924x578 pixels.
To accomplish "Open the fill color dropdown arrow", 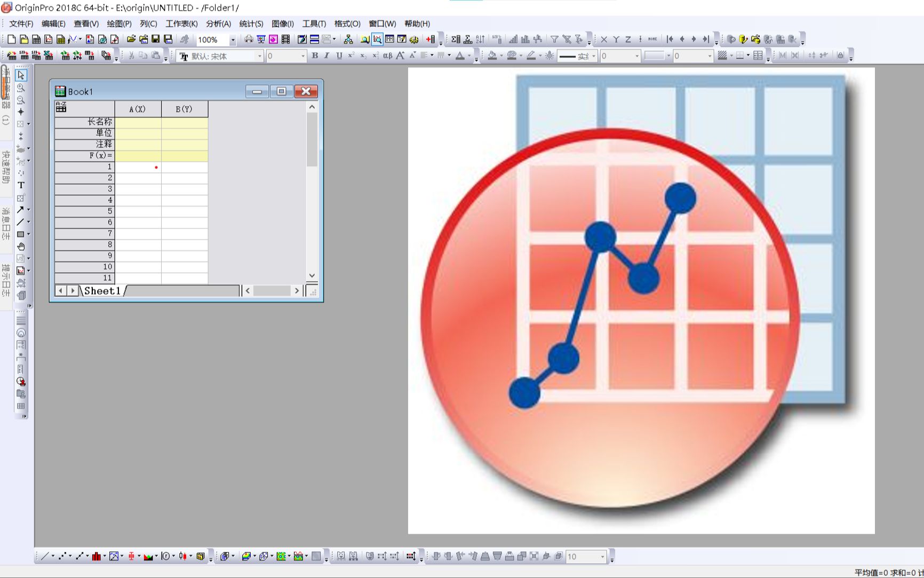I will coord(501,56).
